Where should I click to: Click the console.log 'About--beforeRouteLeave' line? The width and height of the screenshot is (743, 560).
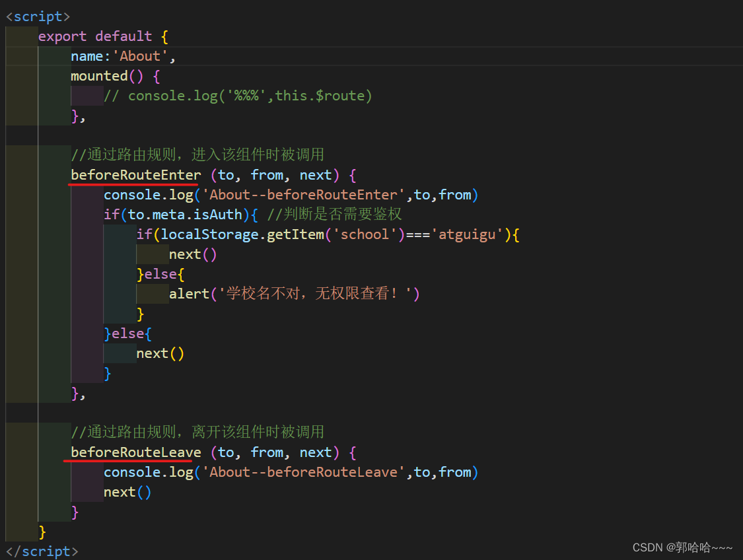[x=291, y=472]
